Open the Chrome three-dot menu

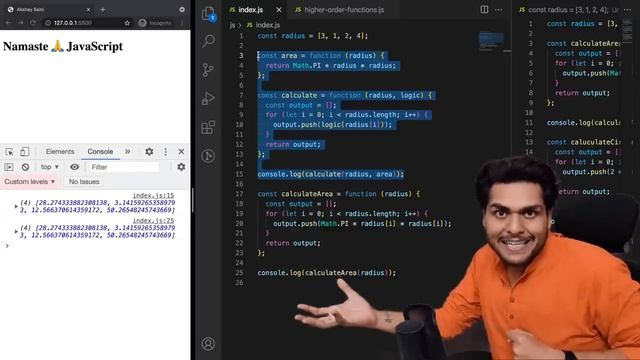click(182, 23)
